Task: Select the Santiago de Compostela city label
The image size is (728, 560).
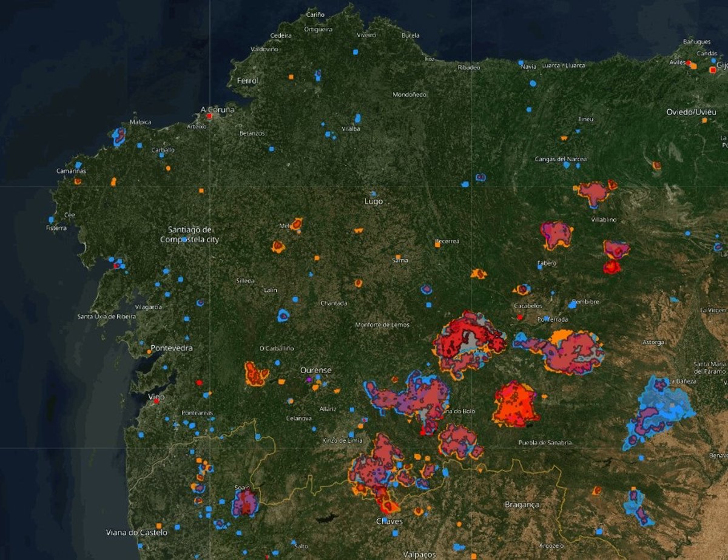Action: (190, 234)
